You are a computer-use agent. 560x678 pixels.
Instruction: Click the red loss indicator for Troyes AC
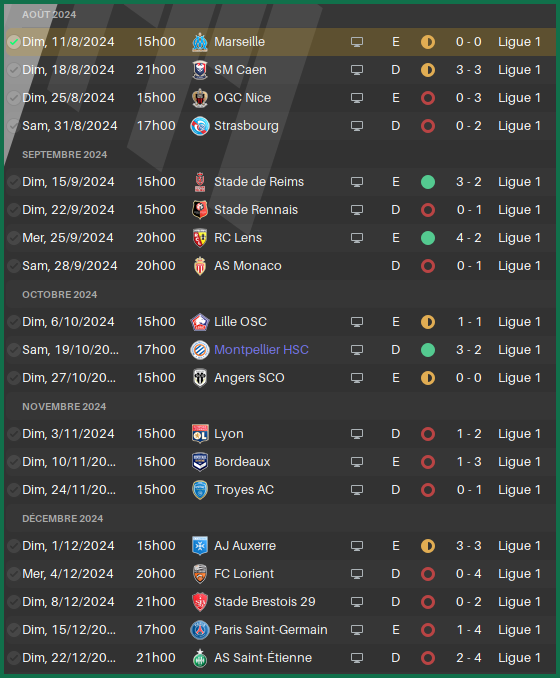click(428, 490)
